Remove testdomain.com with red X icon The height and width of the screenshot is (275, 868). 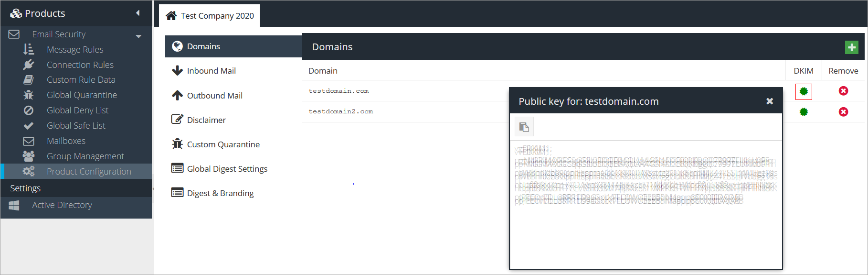(843, 91)
